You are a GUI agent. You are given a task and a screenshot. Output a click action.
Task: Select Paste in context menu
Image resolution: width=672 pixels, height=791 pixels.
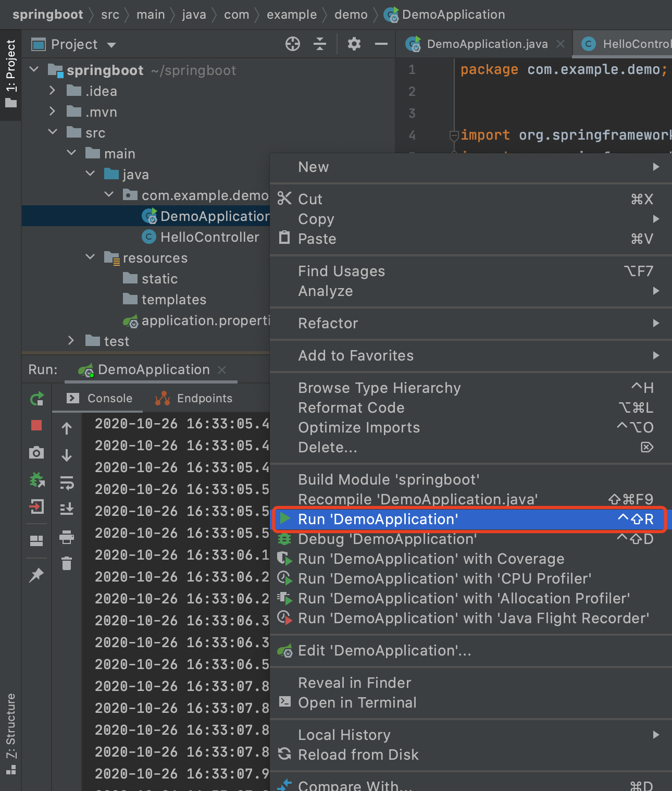tap(470, 239)
